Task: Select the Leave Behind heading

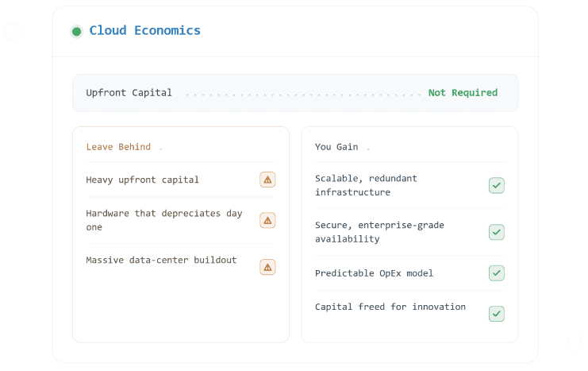Action: tap(118, 147)
